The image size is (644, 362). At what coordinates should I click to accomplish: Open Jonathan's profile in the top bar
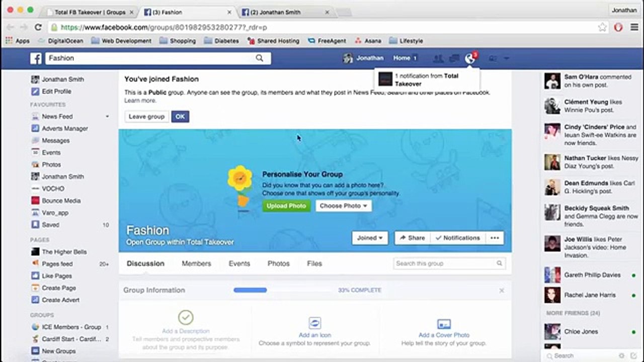364,58
